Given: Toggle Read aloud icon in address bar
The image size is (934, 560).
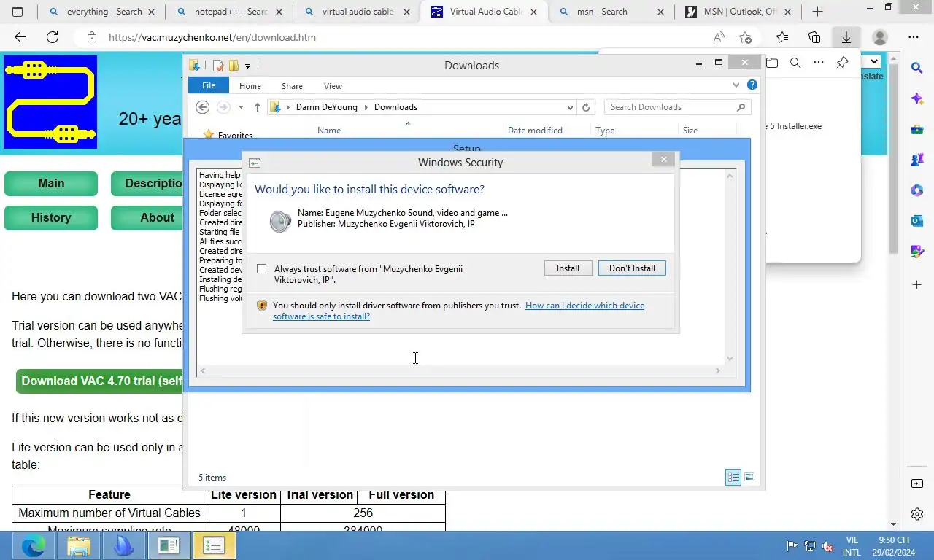Looking at the screenshot, I should pyautogui.click(x=719, y=37).
